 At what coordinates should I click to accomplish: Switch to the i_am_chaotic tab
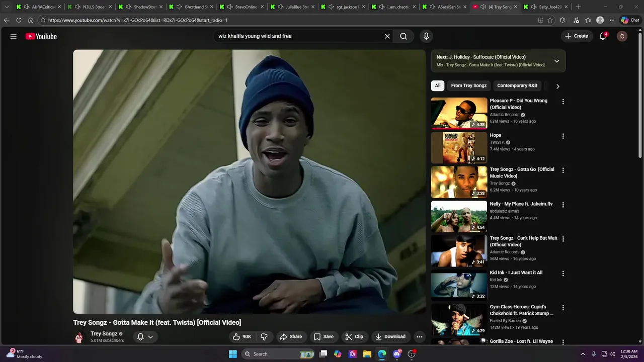point(394,7)
